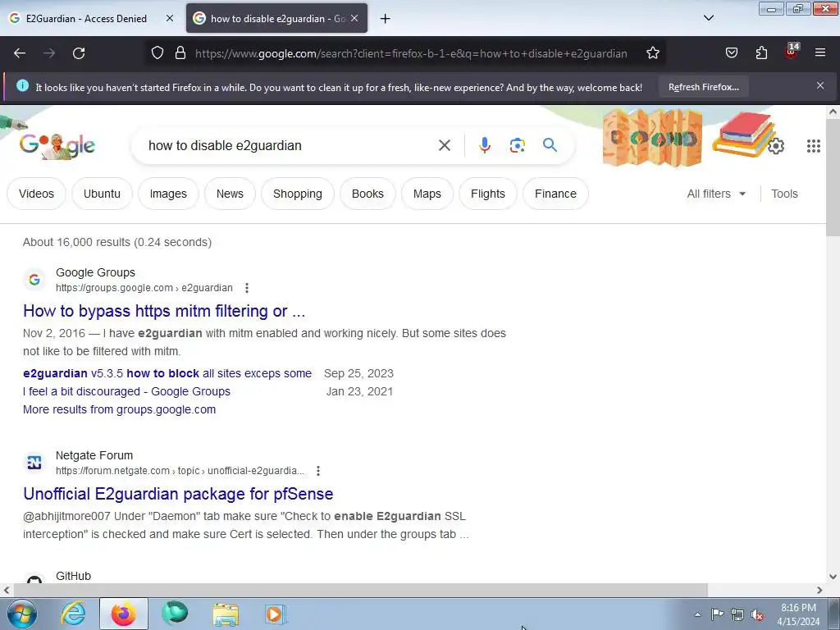Open Windows Media Player from taskbar
Viewport: 840px width, 630px height.
tap(276, 614)
